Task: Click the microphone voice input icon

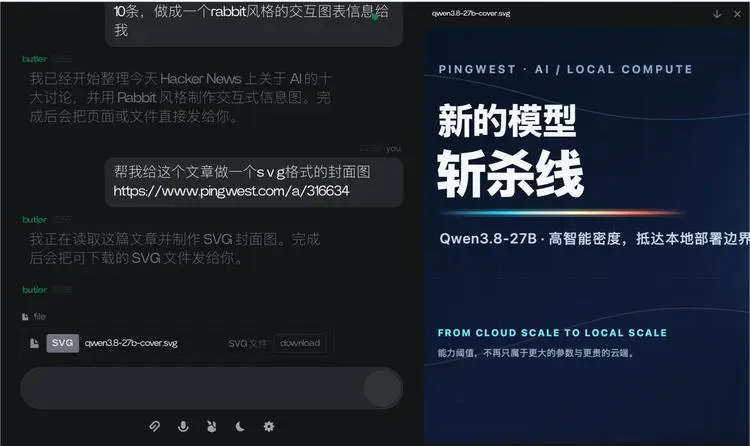Action: coord(183,426)
